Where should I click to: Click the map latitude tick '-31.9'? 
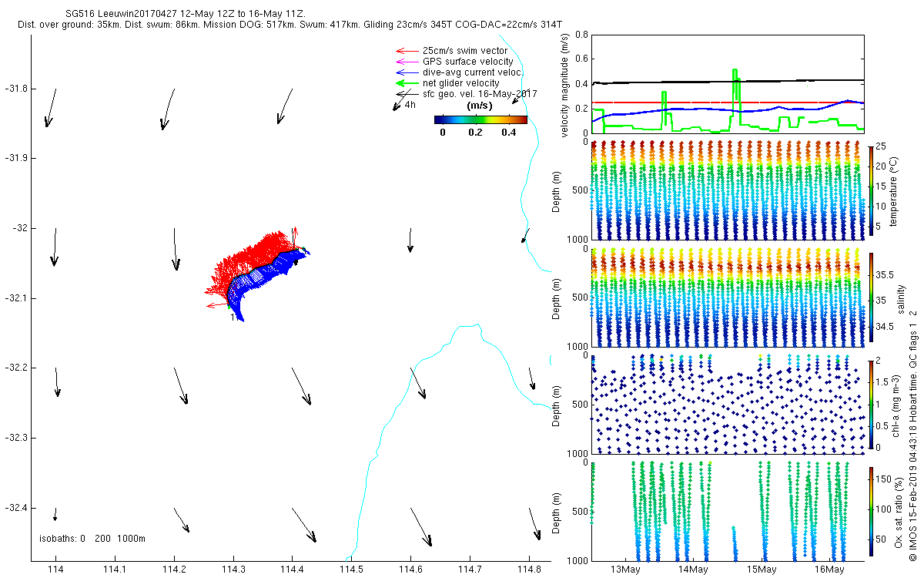pos(15,158)
